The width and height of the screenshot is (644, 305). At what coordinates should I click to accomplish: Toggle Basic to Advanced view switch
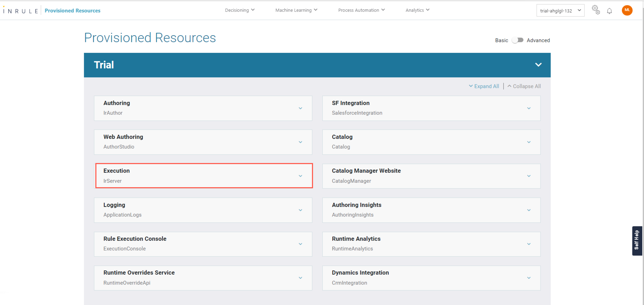(x=517, y=40)
